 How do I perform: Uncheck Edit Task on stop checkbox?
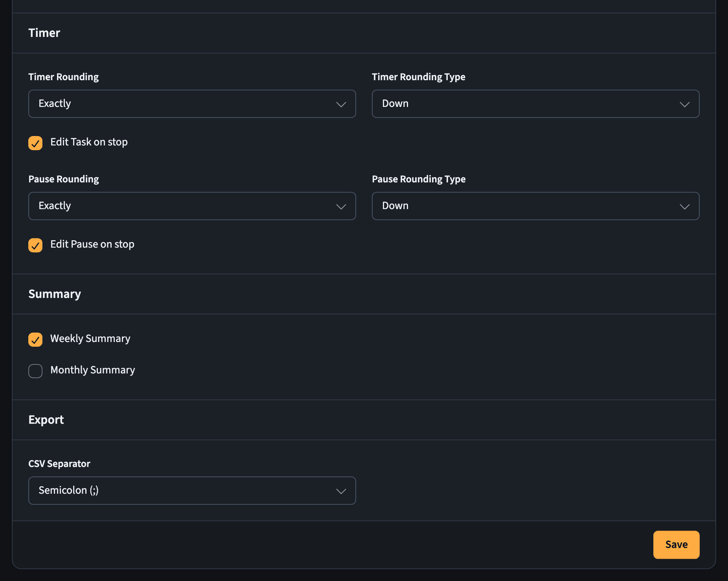(x=35, y=143)
